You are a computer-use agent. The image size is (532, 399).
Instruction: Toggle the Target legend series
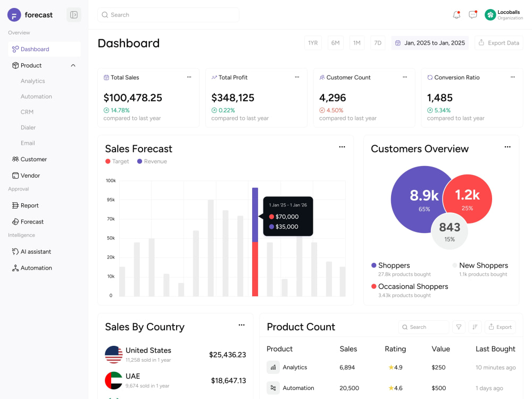pos(117,162)
